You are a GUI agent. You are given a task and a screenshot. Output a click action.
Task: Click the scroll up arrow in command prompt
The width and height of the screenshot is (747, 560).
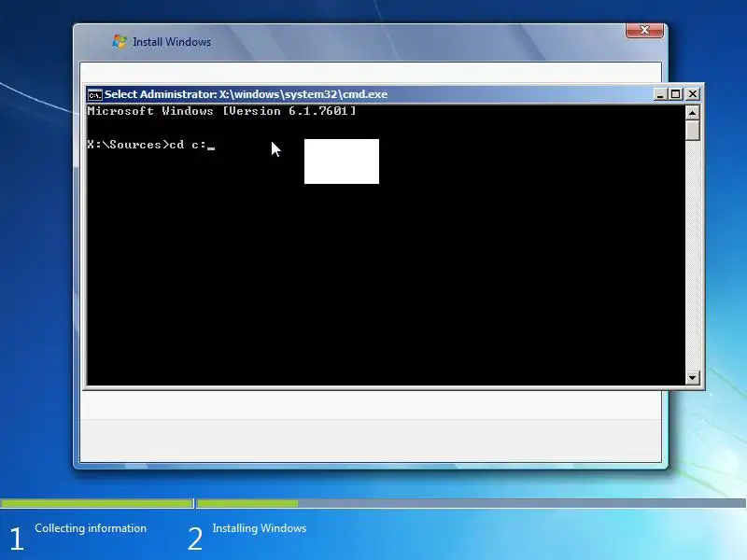[692, 113]
